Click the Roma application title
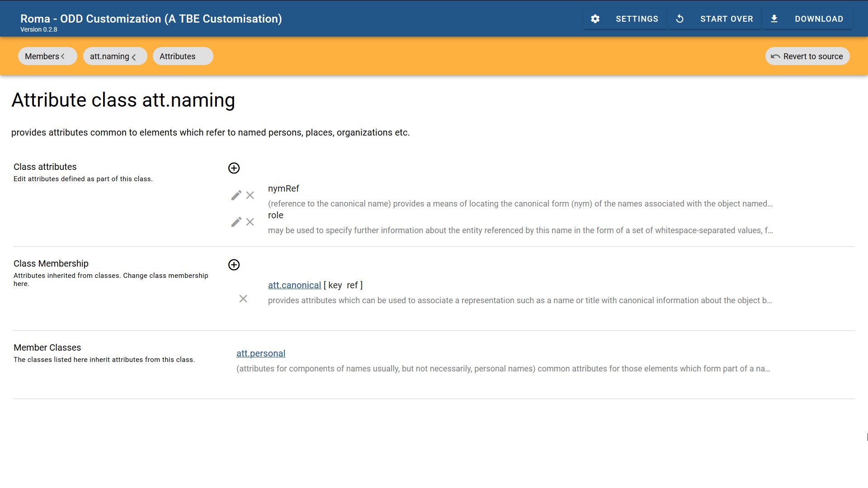 (151, 19)
